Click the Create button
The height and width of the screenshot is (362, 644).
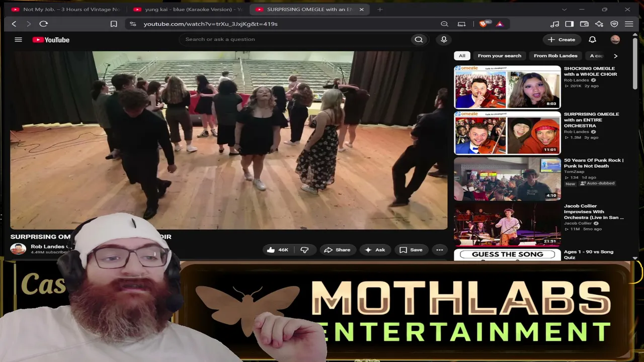[x=561, y=40]
